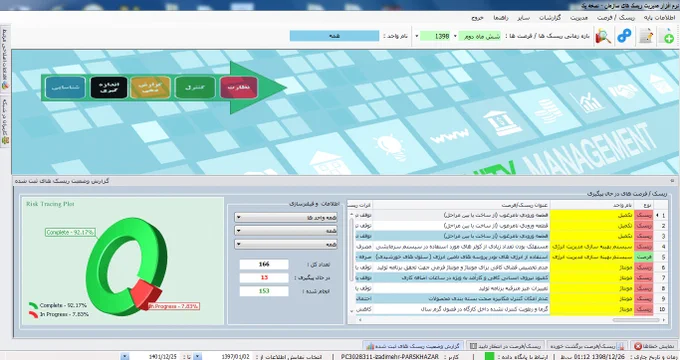
Task: Click the bar chart icon on report tab
Action: tap(369, 347)
